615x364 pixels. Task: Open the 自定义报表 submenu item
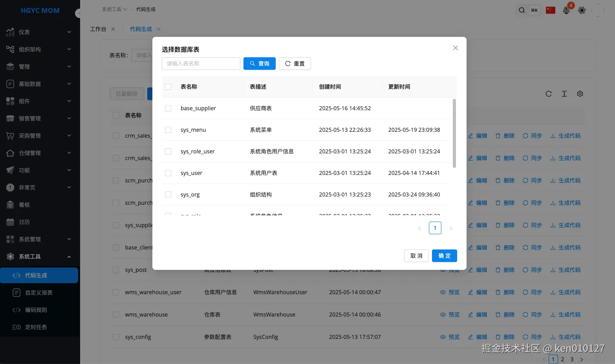[40, 293]
